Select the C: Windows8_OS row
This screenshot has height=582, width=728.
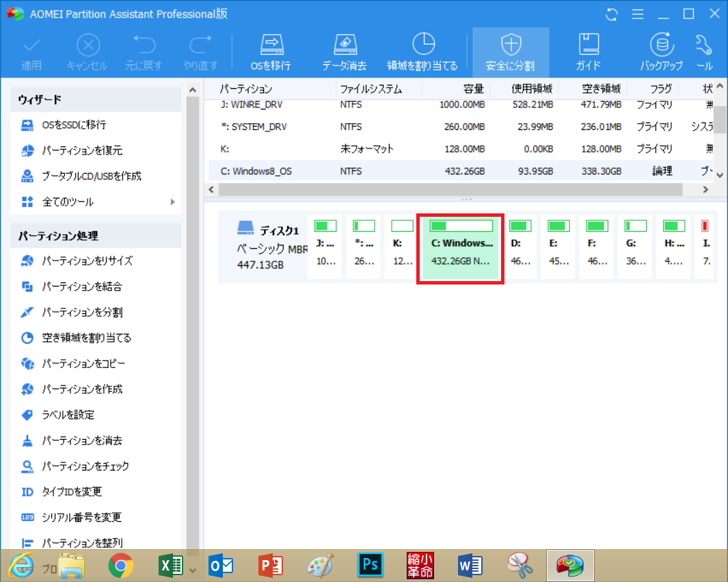coord(461,172)
